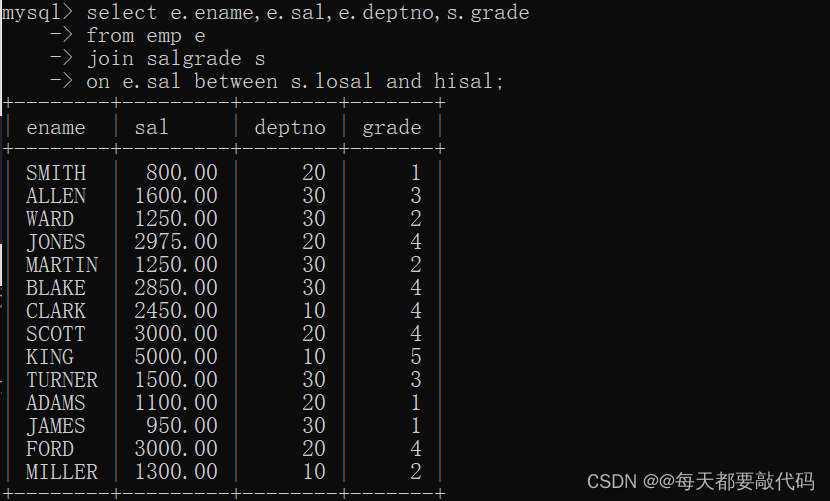Click WARD's salary 1250.00

(x=176, y=219)
